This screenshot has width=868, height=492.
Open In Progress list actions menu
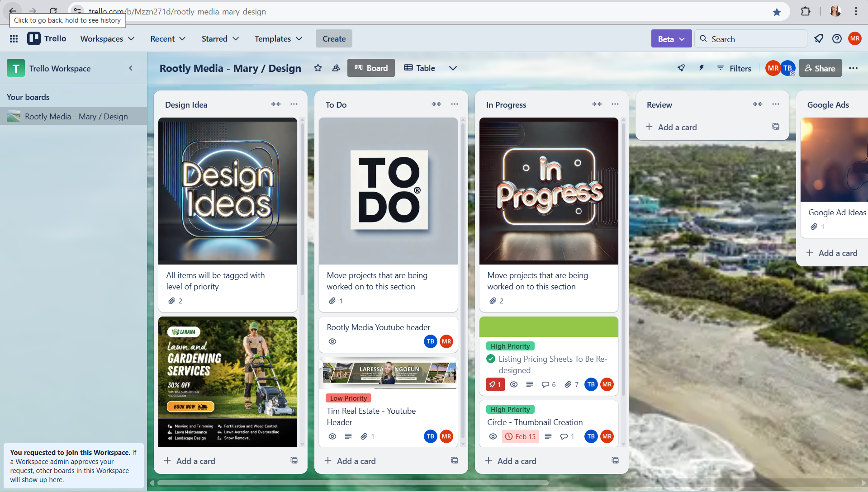tap(615, 104)
